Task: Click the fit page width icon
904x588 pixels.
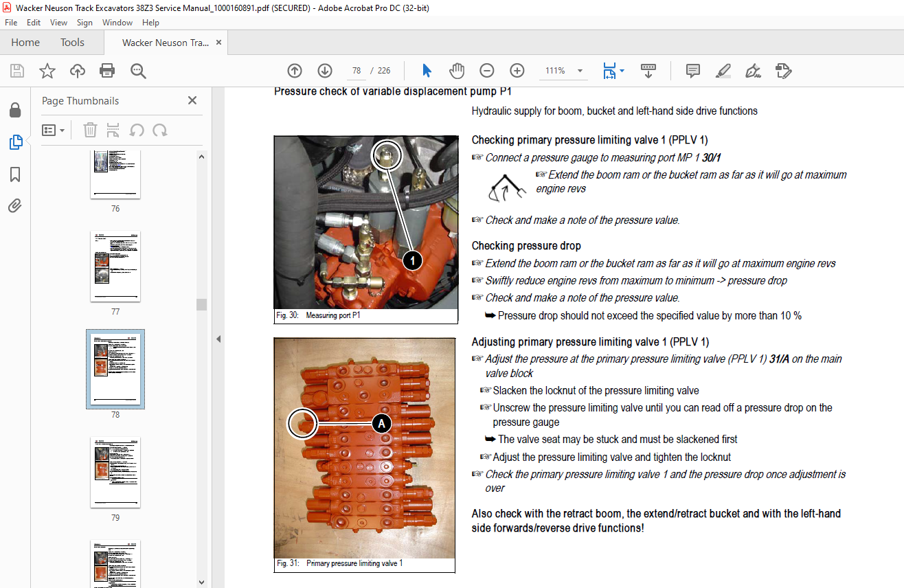Action: (x=609, y=71)
